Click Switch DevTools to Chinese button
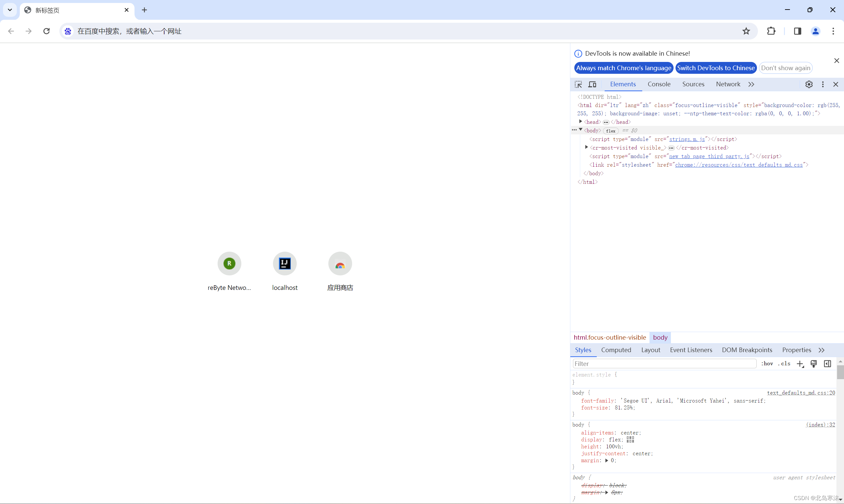844x504 pixels. click(x=715, y=68)
